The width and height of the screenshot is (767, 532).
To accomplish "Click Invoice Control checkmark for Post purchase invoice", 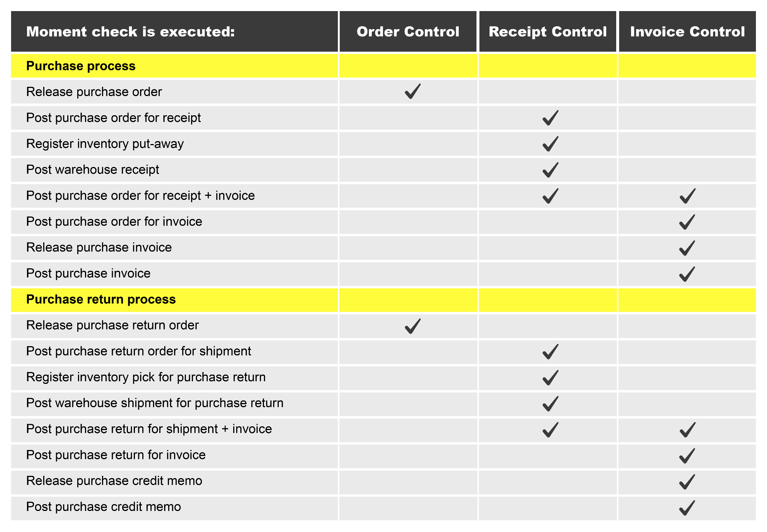I will tap(687, 274).
